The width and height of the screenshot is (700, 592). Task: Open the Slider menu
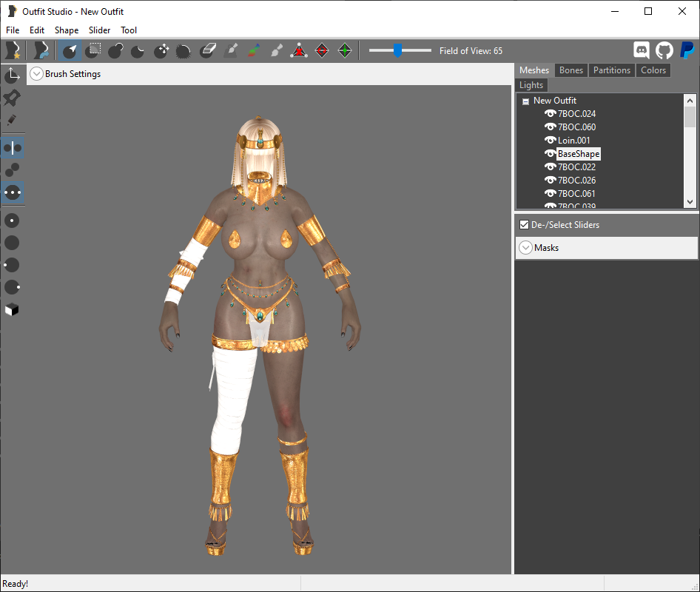coord(99,30)
